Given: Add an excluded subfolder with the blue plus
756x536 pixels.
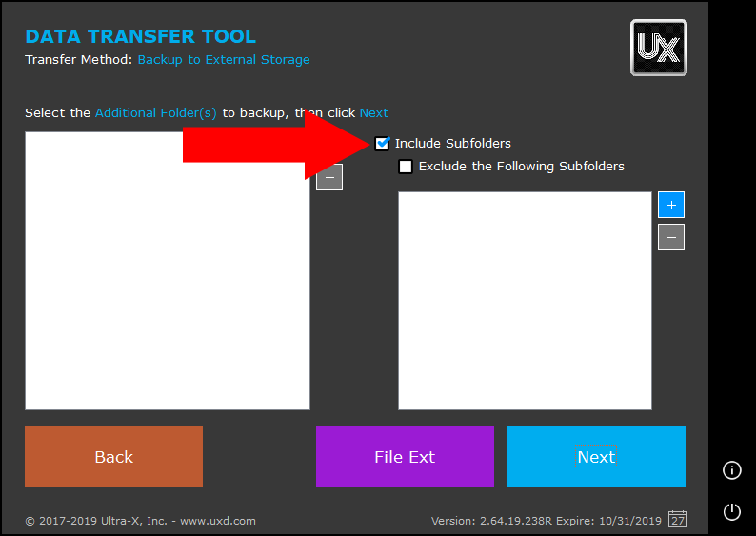Looking at the screenshot, I should 671,205.
